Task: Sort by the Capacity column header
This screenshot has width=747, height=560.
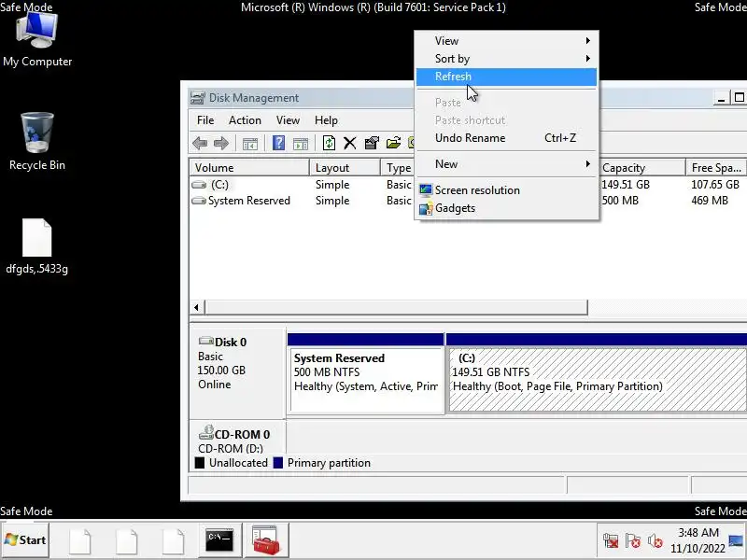Action: pos(641,168)
